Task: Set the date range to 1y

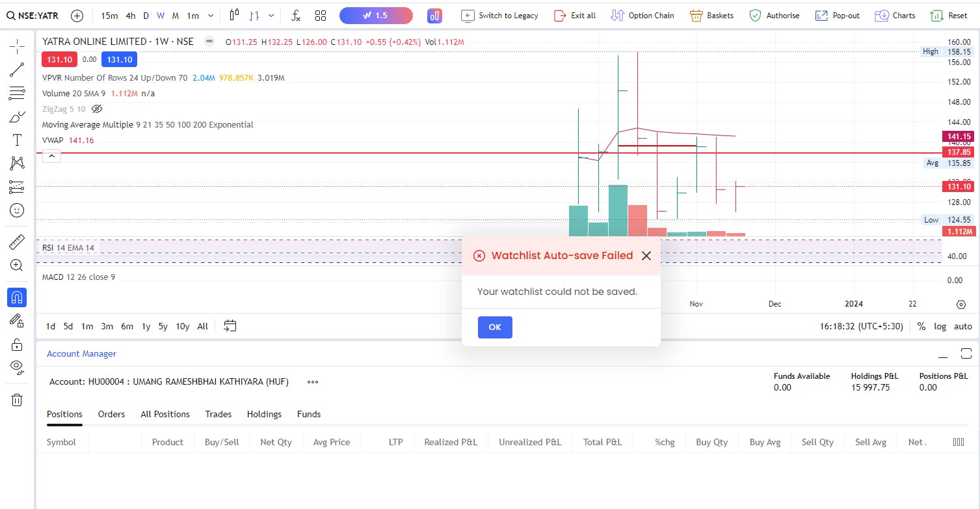Action: [x=146, y=327]
